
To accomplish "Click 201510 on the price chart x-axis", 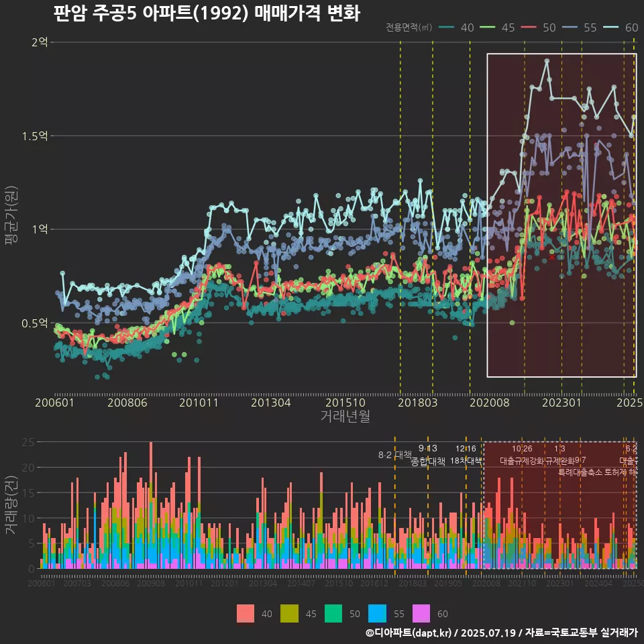I will point(345,402).
